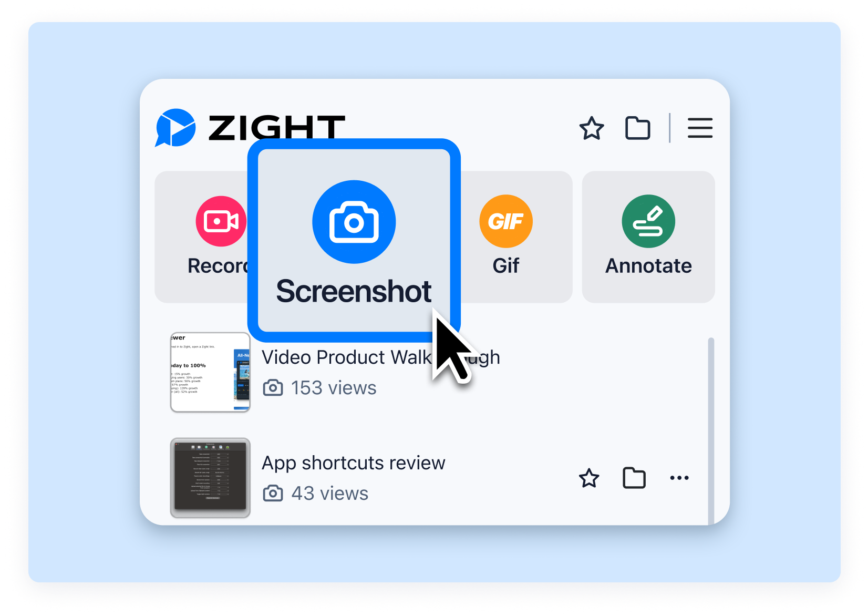Open the green Annotate tool icon
The image size is (868, 616).
point(648,221)
